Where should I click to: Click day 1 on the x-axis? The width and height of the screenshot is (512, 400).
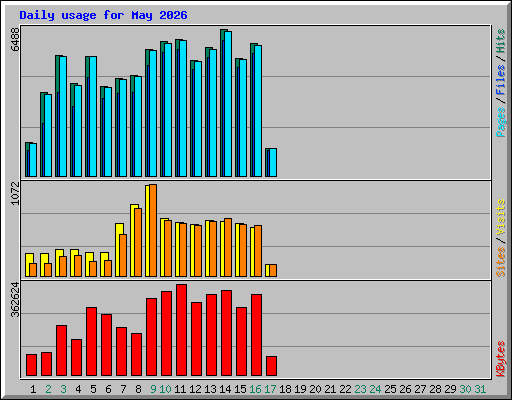(33, 389)
